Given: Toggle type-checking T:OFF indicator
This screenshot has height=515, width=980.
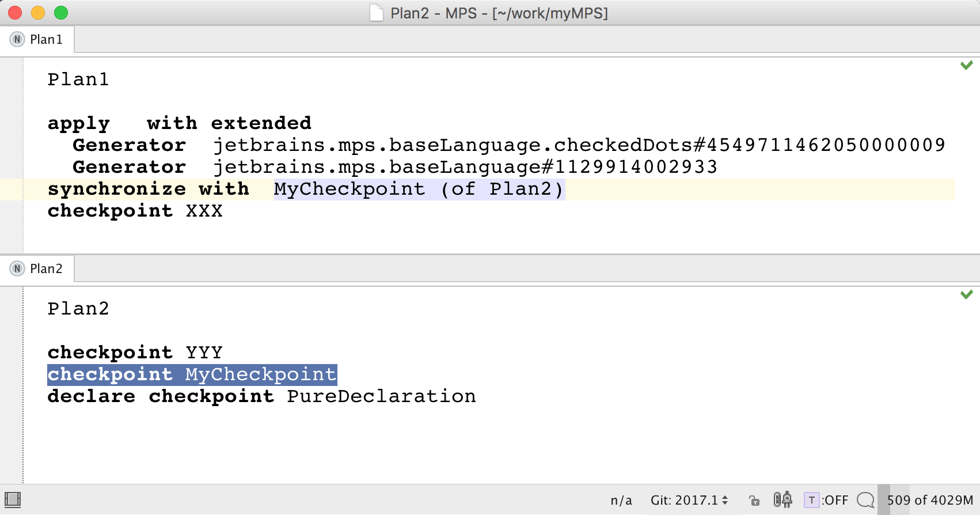Looking at the screenshot, I should [x=826, y=499].
